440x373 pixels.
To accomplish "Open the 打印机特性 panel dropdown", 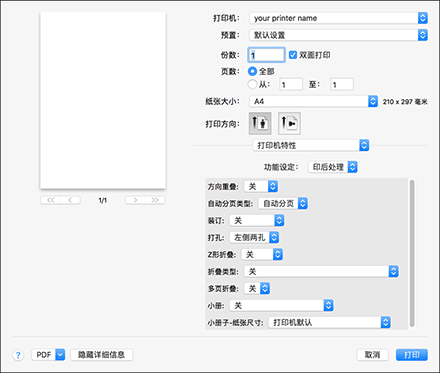I will pos(311,145).
